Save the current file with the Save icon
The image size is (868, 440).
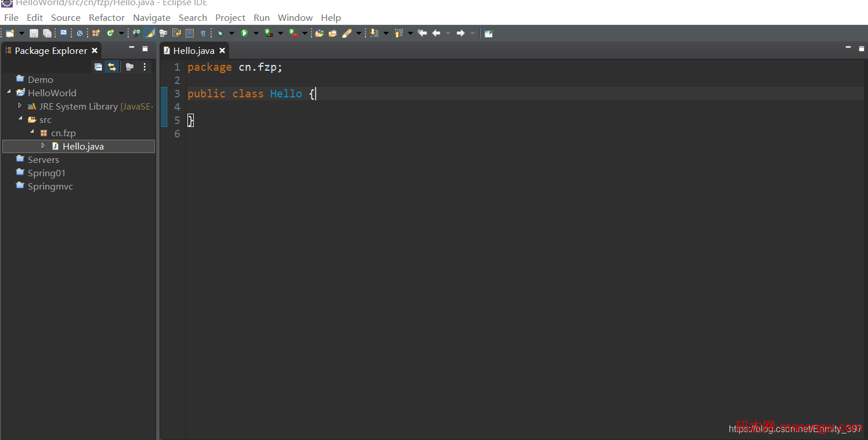point(33,33)
